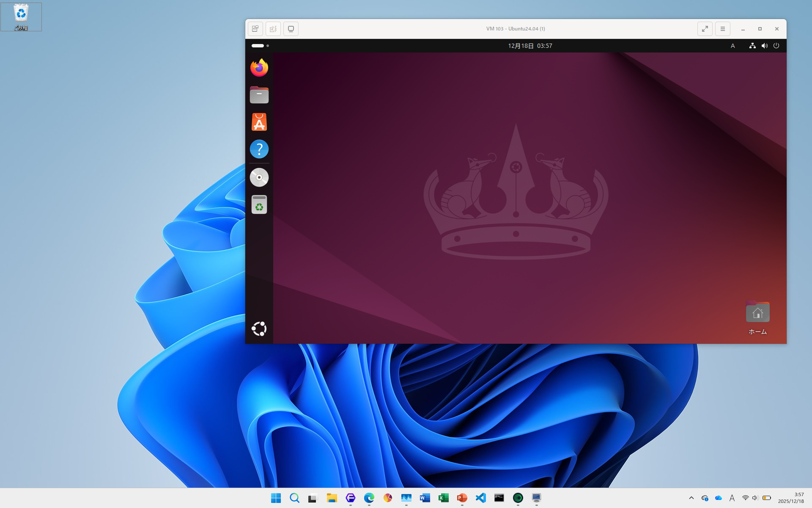Open the Help application in the dock
This screenshot has width=812, height=508.
coord(259,149)
